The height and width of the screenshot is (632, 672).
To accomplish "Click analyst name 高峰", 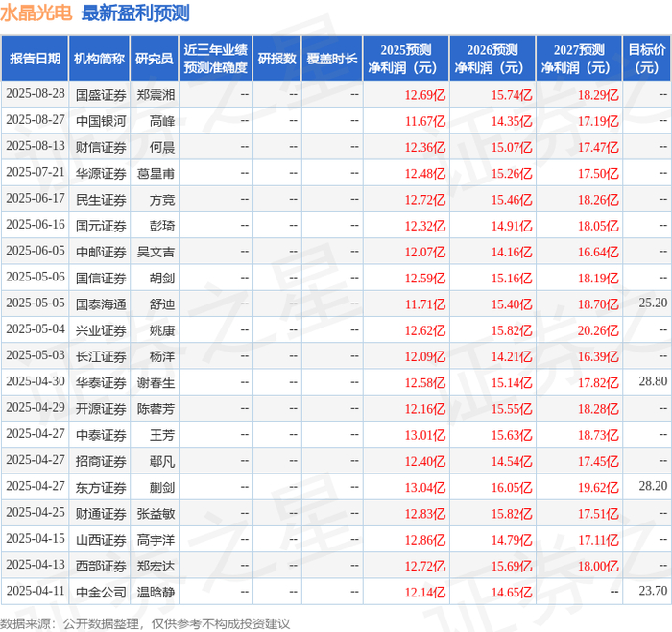I will click(x=162, y=121).
